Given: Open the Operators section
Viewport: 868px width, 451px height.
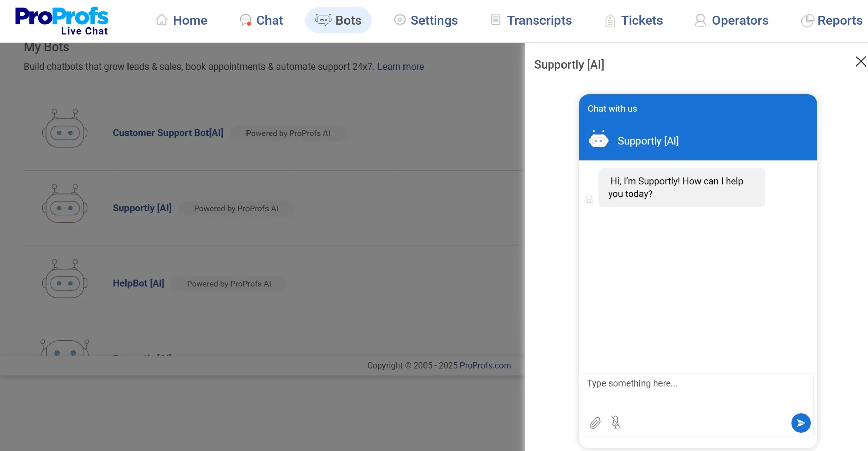Looking at the screenshot, I should click(x=732, y=20).
